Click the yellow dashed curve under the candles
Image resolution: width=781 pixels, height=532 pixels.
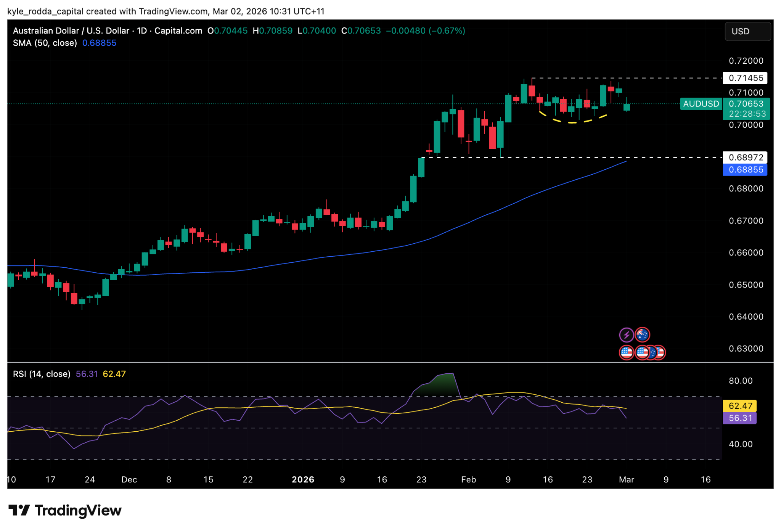(572, 122)
